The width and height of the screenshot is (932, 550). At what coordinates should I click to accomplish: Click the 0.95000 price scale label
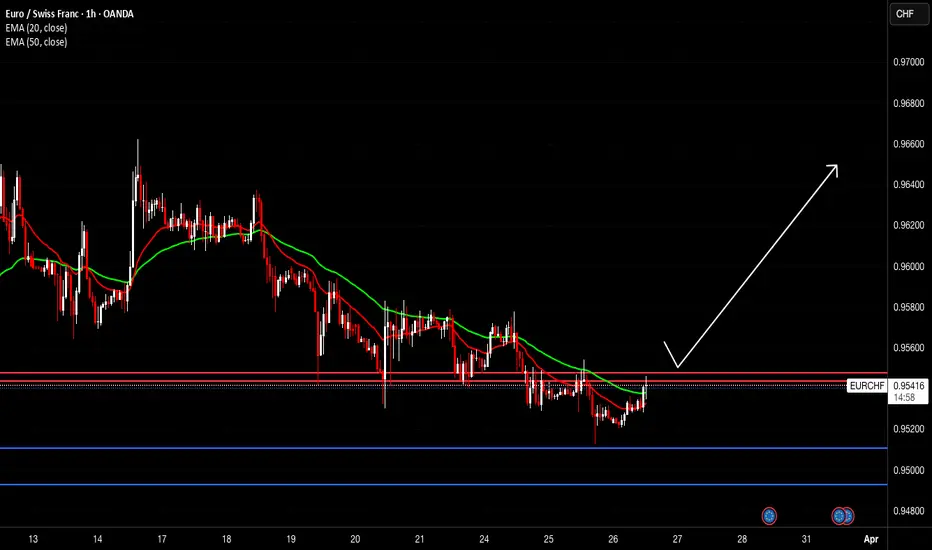(909, 470)
